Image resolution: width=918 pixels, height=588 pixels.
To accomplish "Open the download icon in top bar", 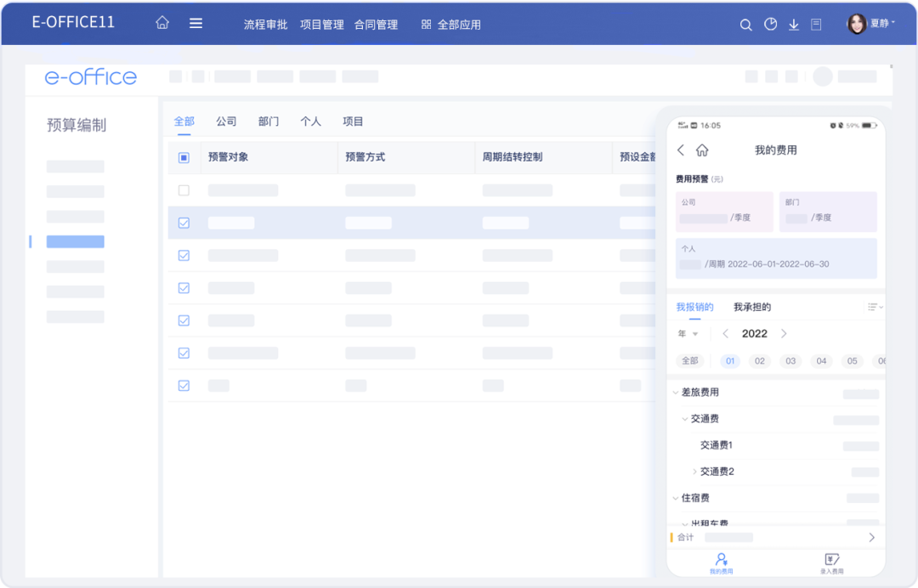I will [x=794, y=25].
